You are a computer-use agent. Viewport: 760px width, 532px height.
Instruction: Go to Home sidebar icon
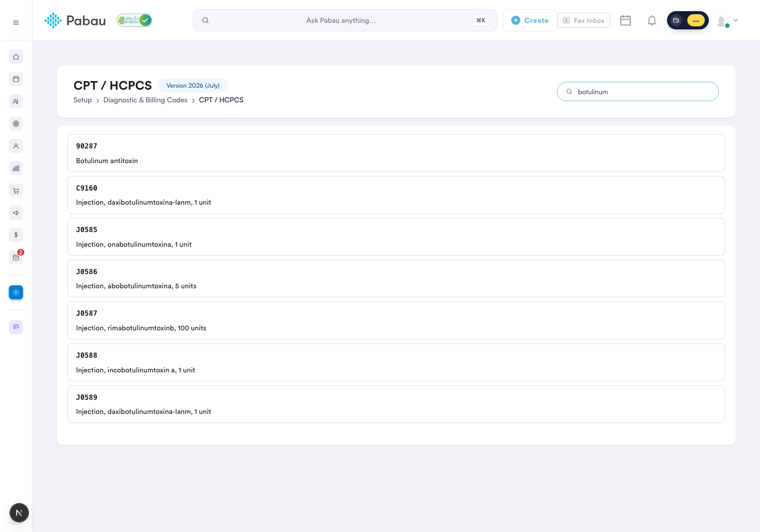click(x=16, y=57)
